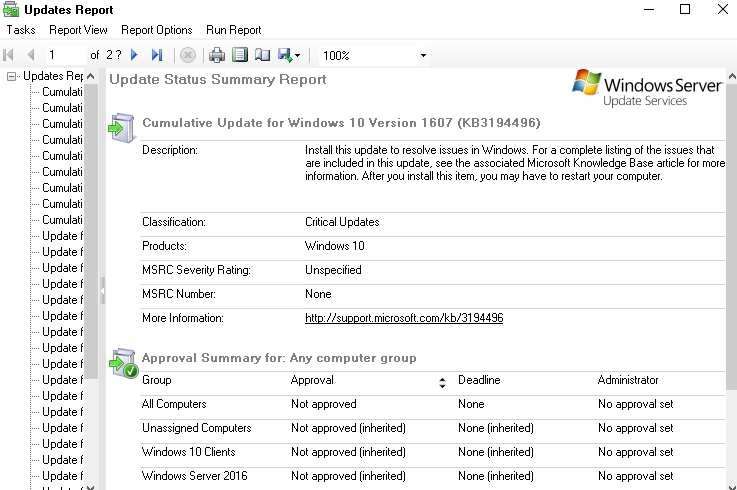Switch to print layout view
This screenshot has height=490, width=737.
coord(240,55)
